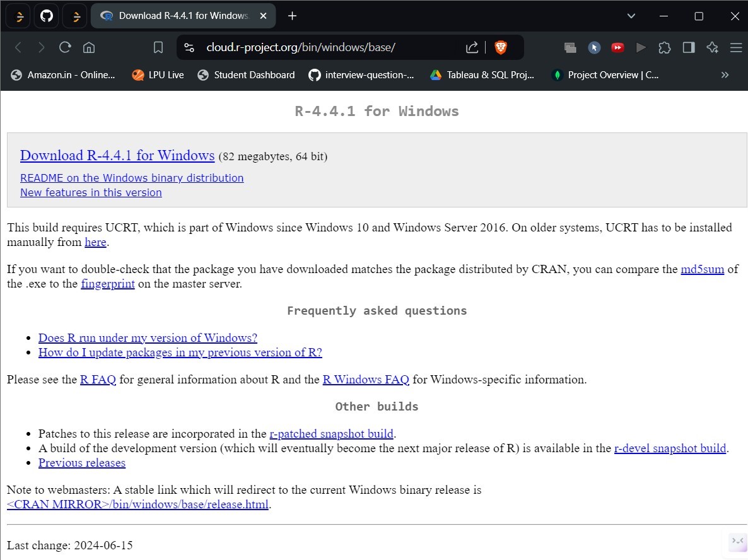Open the LPU Live bookmark
This screenshot has width=748, height=560.
(x=158, y=75)
